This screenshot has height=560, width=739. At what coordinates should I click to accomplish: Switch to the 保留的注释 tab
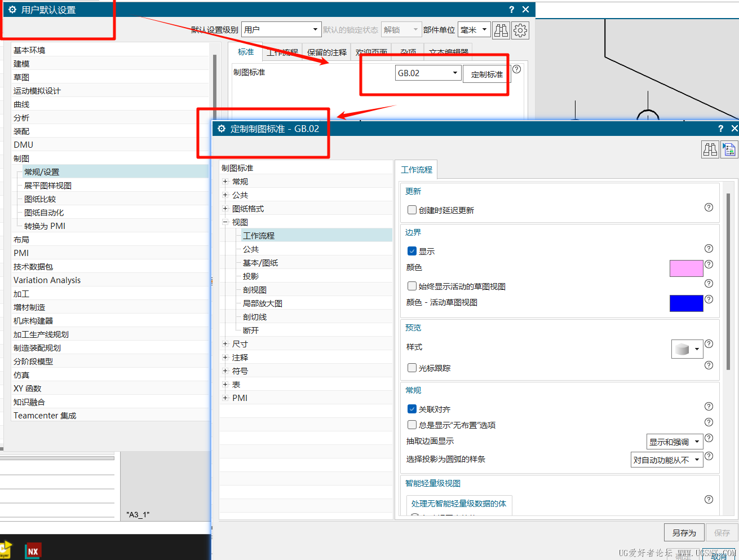pos(327,52)
